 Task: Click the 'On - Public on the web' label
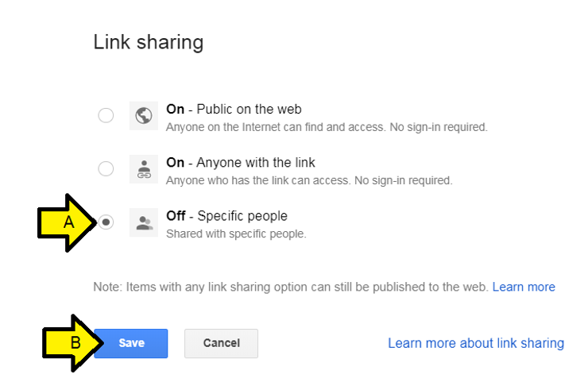pyautogui.click(x=234, y=109)
